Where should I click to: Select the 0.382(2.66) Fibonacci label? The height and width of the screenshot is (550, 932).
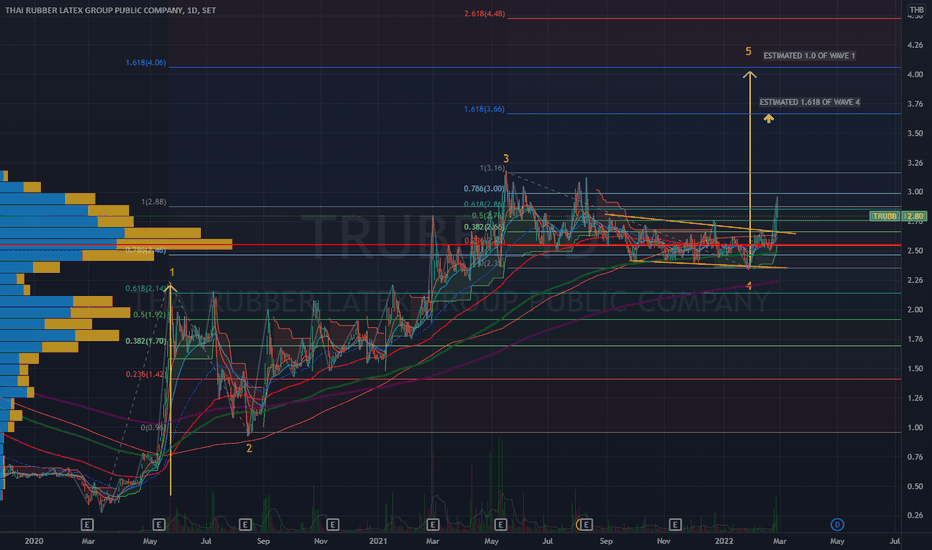point(484,227)
